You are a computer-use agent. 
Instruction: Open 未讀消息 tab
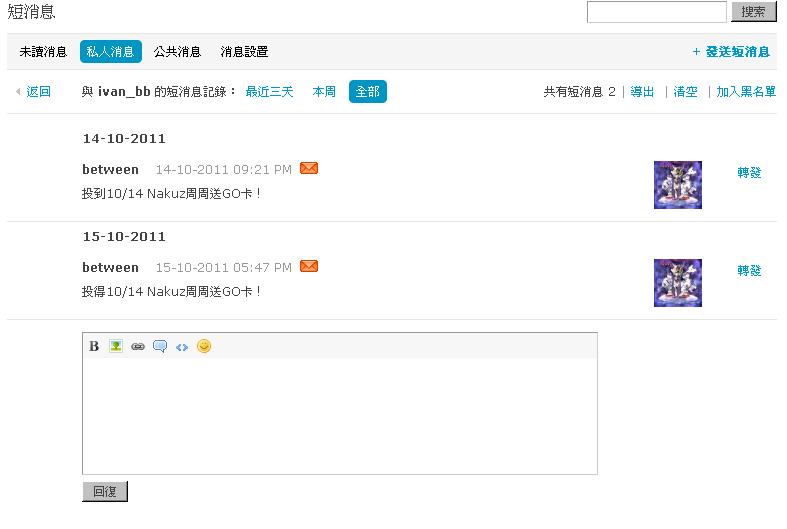(43, 52)
